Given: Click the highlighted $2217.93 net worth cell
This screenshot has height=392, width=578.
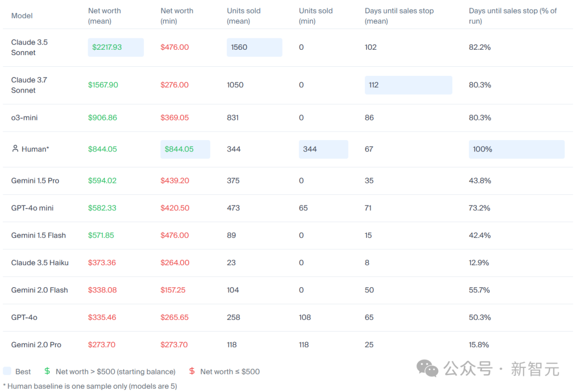Looking at the screenshot, I should (x=116, y=47).
